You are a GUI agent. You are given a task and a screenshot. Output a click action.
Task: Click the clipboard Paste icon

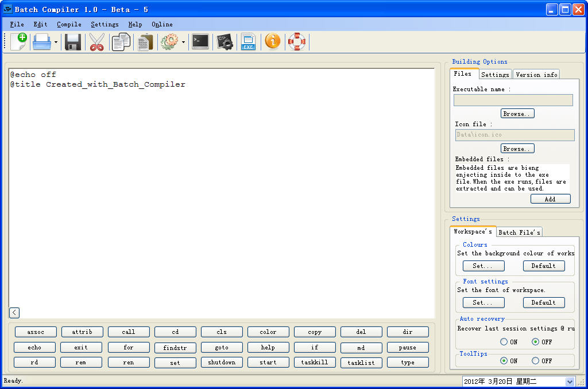coord(145,42)
